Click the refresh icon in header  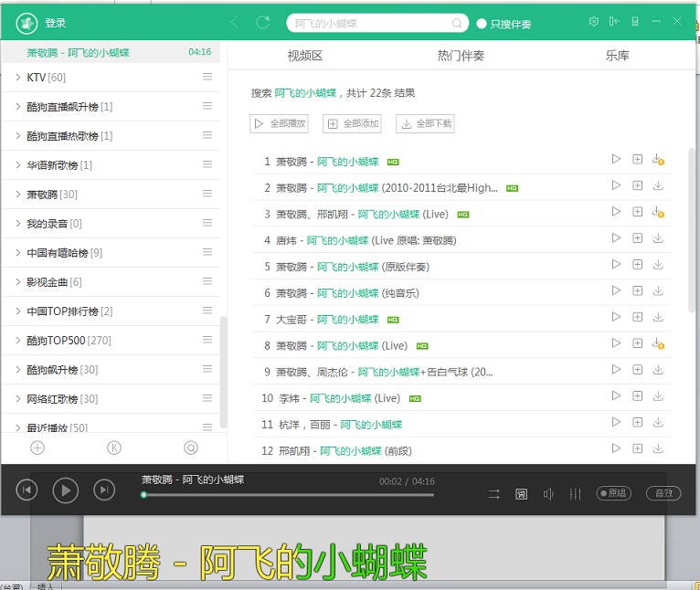point(263,22)
